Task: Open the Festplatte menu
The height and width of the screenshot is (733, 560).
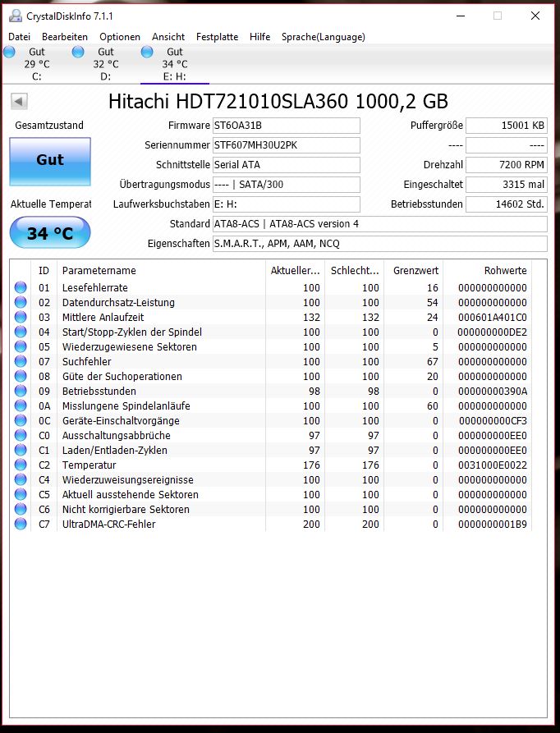Action: (217, 36)
